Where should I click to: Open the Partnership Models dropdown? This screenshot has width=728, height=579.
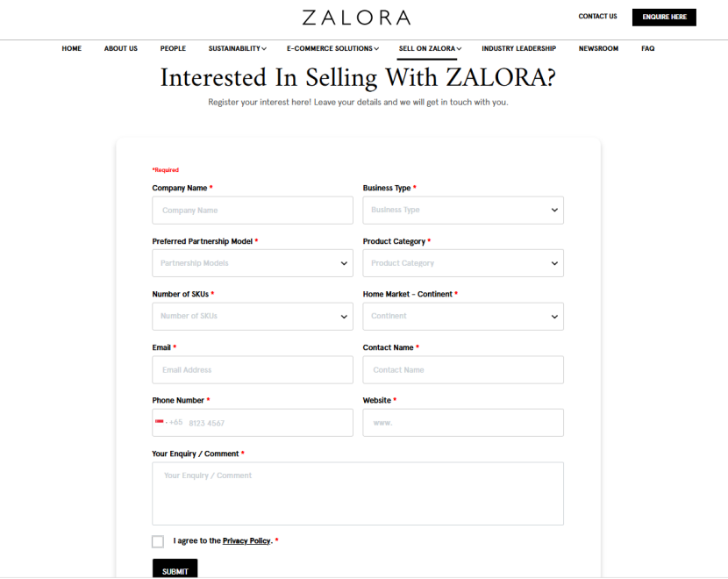(x=253, y=262)
